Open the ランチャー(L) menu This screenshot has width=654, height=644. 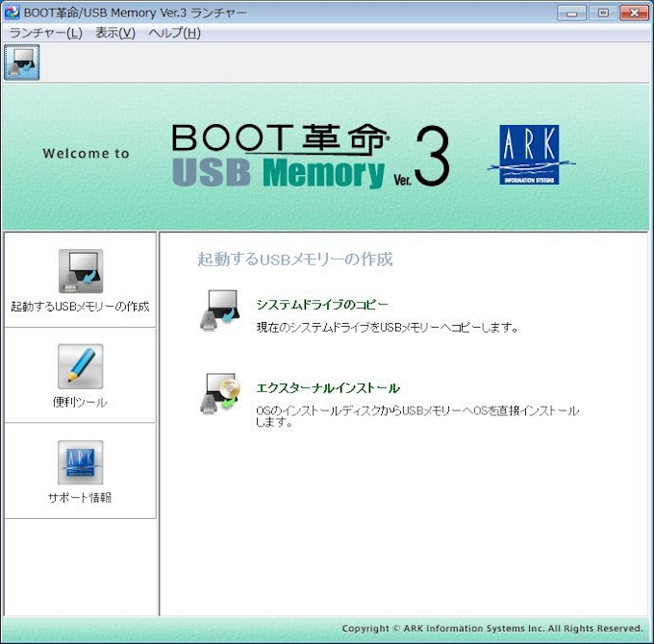coord(45,33)
